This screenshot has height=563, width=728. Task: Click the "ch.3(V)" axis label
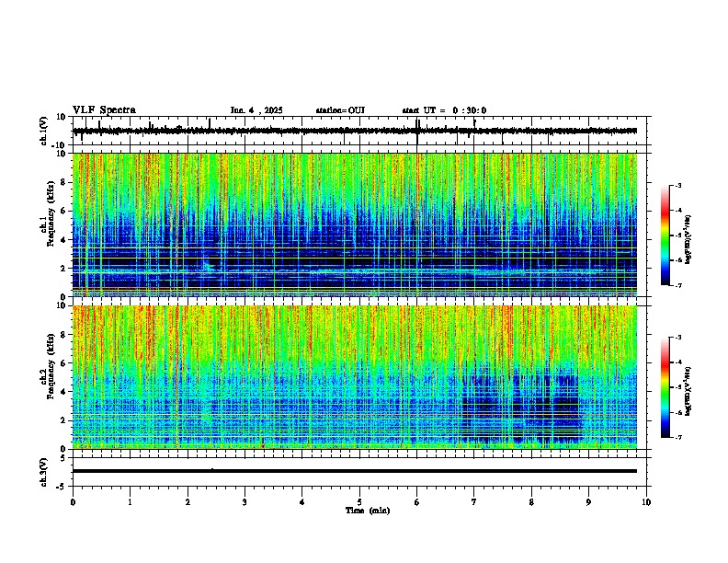click(x=44, y=472)
